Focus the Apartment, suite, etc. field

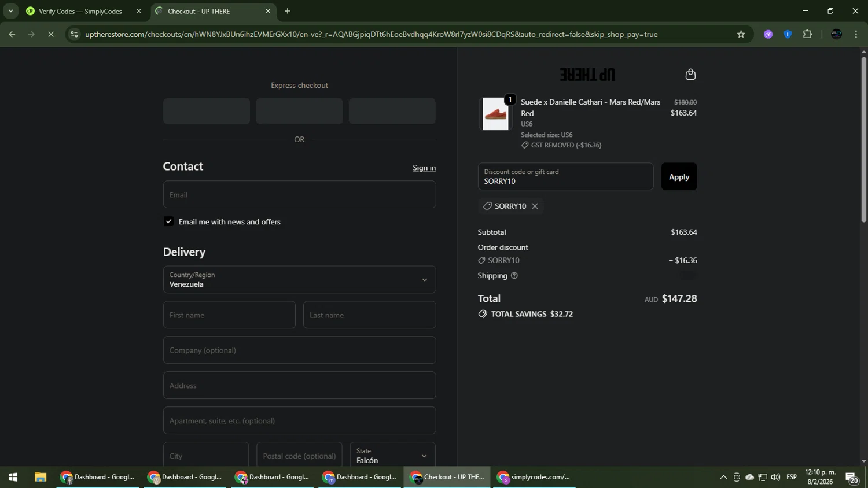click(x=299, y=421)
